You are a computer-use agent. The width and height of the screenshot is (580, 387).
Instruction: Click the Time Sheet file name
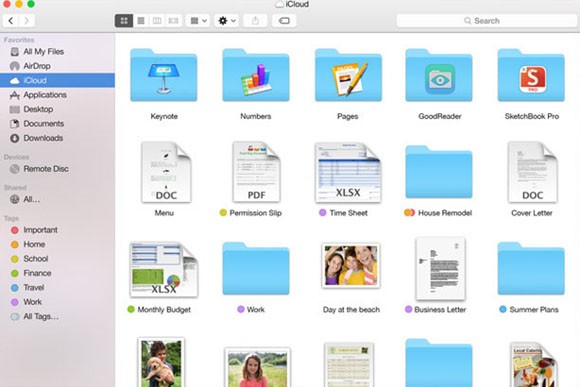[348, 213]
